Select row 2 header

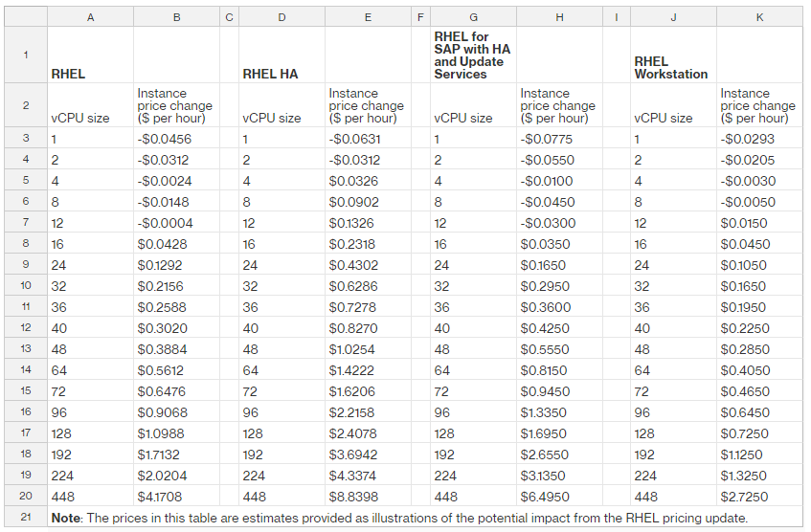point(26,105)
